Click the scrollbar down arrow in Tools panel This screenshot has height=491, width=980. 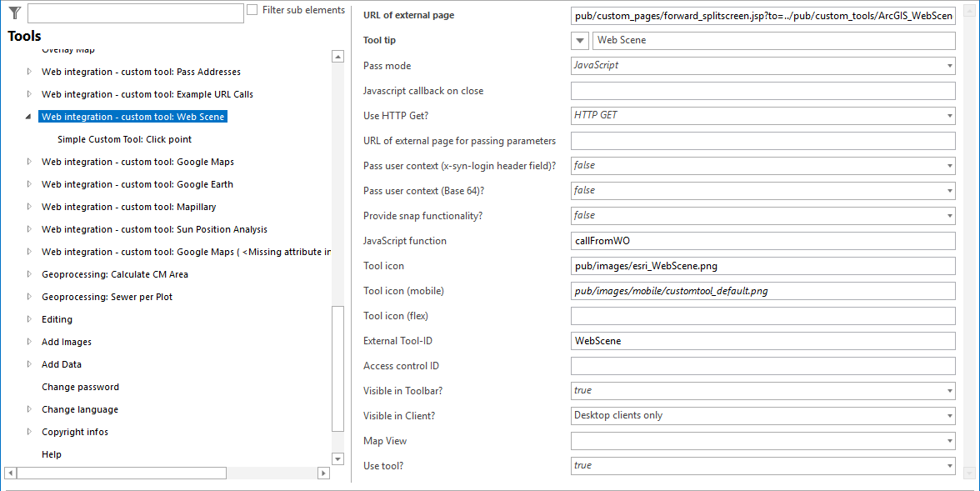tap(337, 458)
